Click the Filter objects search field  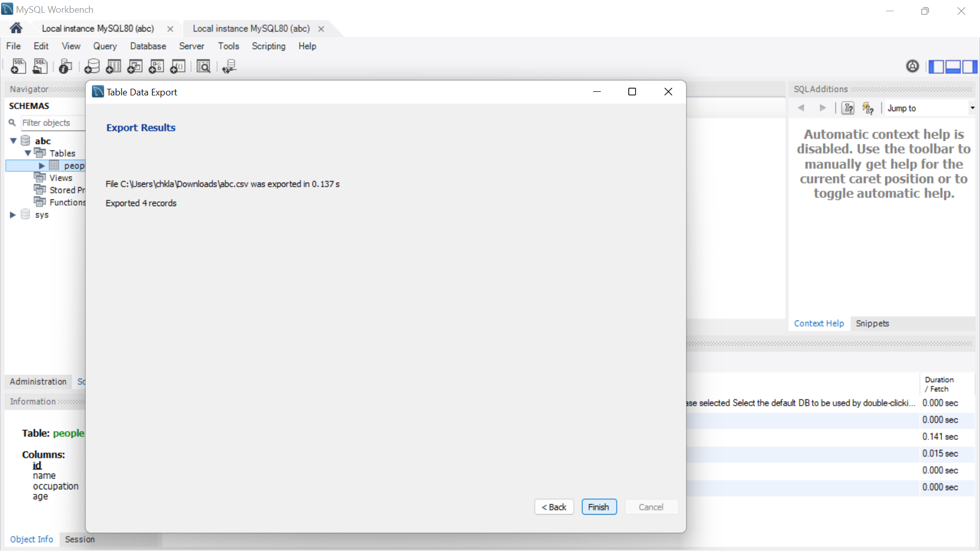tap(51, 123)
